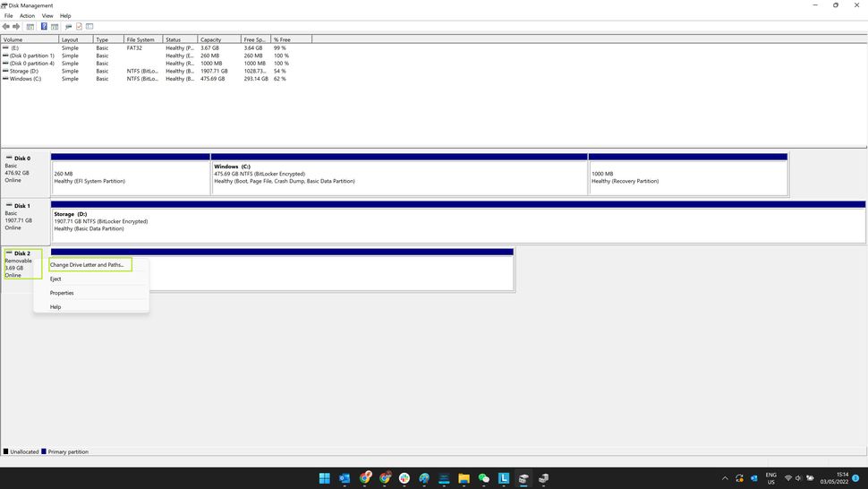Open the clock showing 03/05/2022
Image resolution: width=868 pixels, height=489 pixels.
click(x=834, y=478)
